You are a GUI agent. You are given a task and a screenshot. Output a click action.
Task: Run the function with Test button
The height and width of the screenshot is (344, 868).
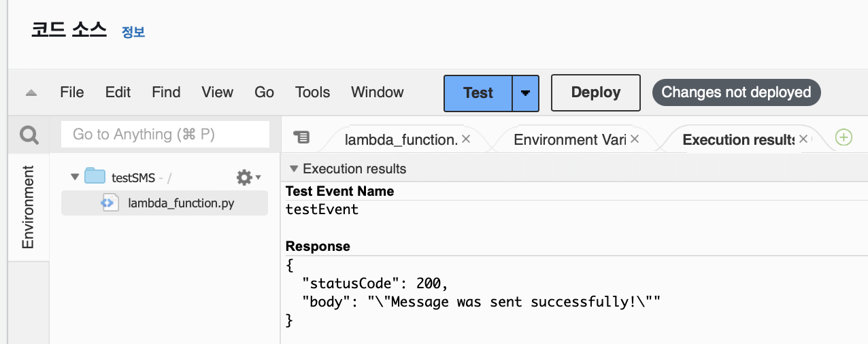pyautogui.click(x=478, y=93)
